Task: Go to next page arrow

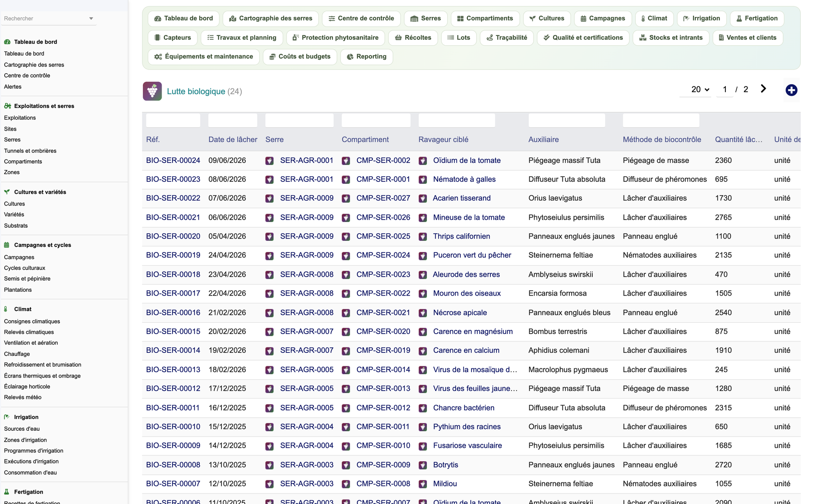Action: [x=763, y=89]
